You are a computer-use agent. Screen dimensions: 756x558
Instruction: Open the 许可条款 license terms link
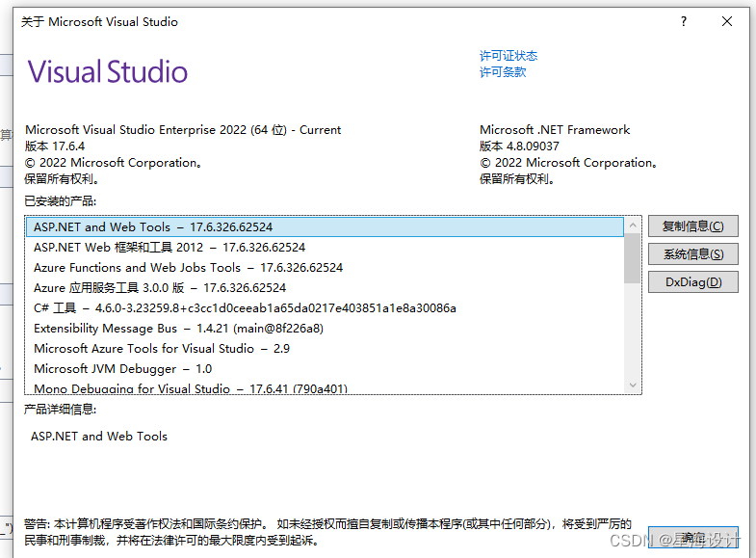pyautogui.click(x=503, y=72)
